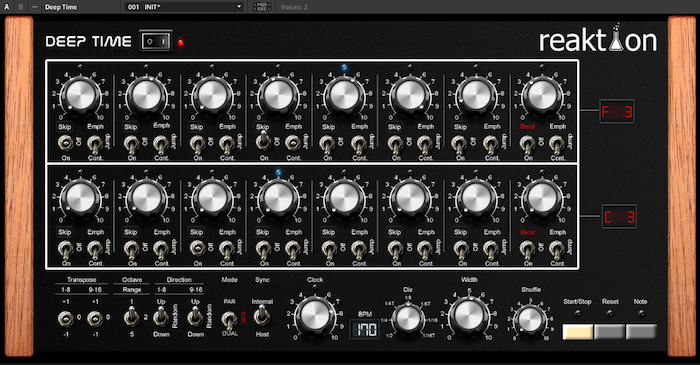
Task: Flip the Octave Range switch
Action: (131, 318)
